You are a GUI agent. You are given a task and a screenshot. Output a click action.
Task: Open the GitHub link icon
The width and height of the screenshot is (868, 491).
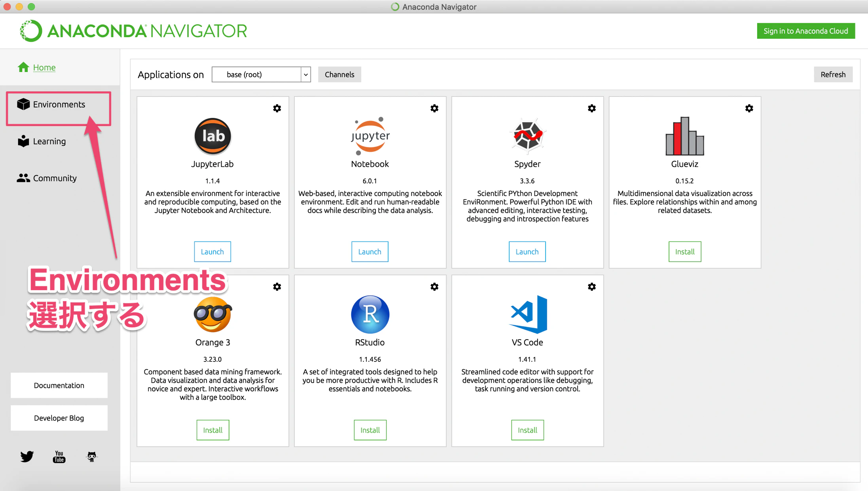(x=91, y=457)
